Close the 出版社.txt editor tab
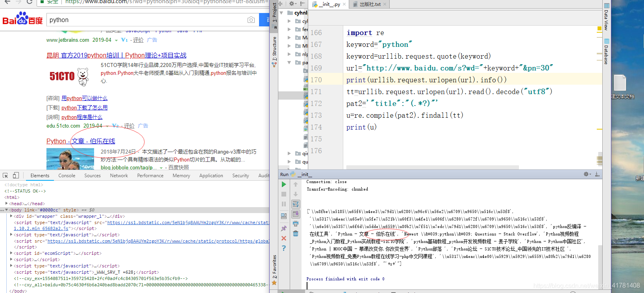 [x=385, y=4]
